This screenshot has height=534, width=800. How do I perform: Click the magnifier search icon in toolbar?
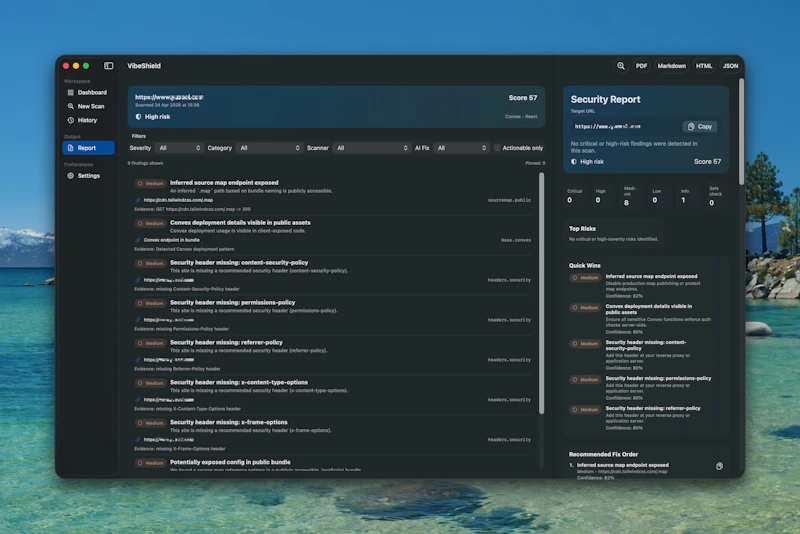[x=620, y=66]
